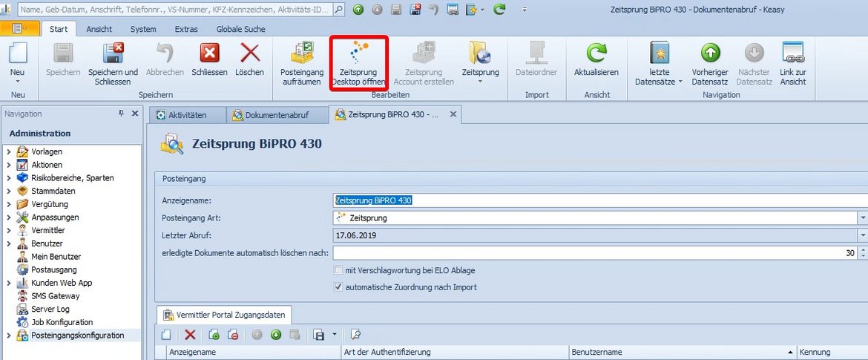This screenshot has width=868, height=360.
Task: Click save disk icon in Zugangsdaten toolbar
Action: [x=319, y=334]
